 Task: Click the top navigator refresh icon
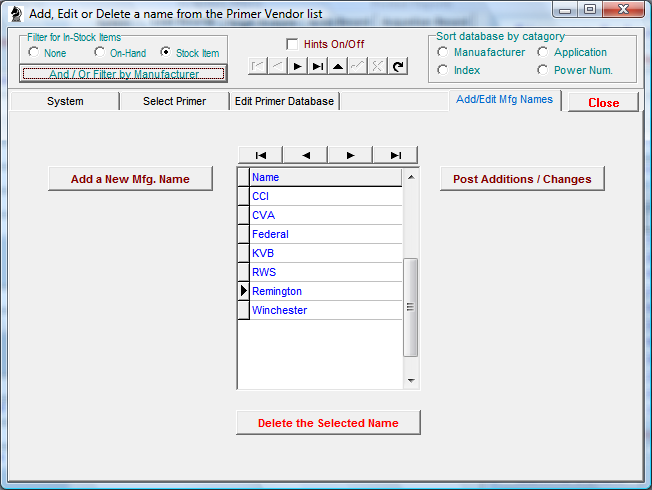pos(398,66)
